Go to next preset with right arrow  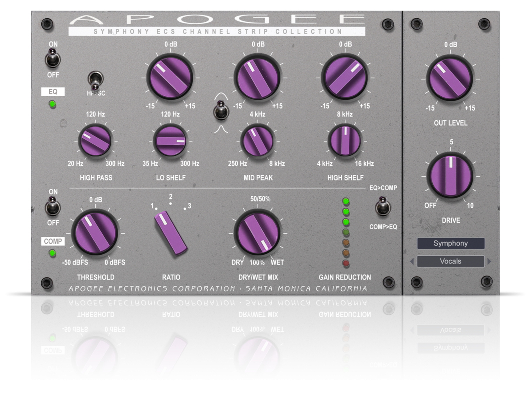click(x=489, y=261)
